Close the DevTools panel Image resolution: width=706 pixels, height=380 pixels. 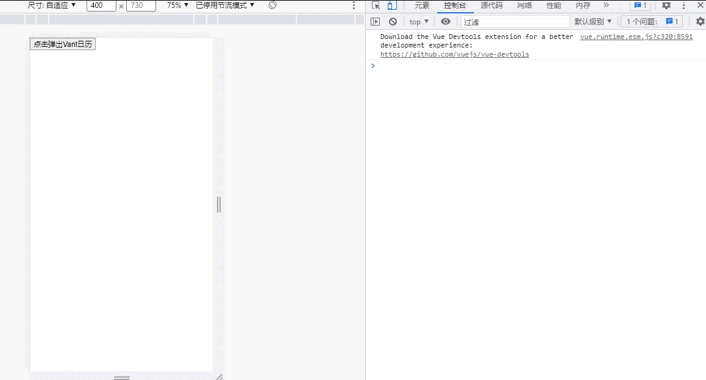click(x=700, y=5)
